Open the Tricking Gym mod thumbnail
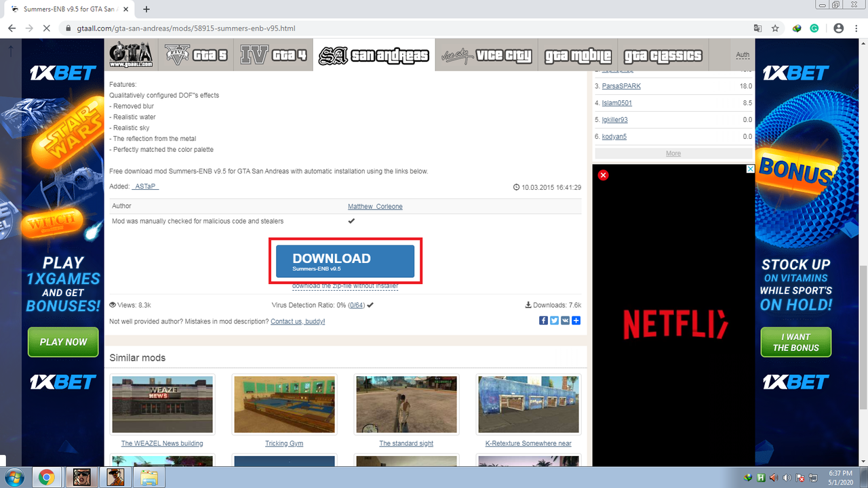Viewport: 868px width, 488px height. 284,405
